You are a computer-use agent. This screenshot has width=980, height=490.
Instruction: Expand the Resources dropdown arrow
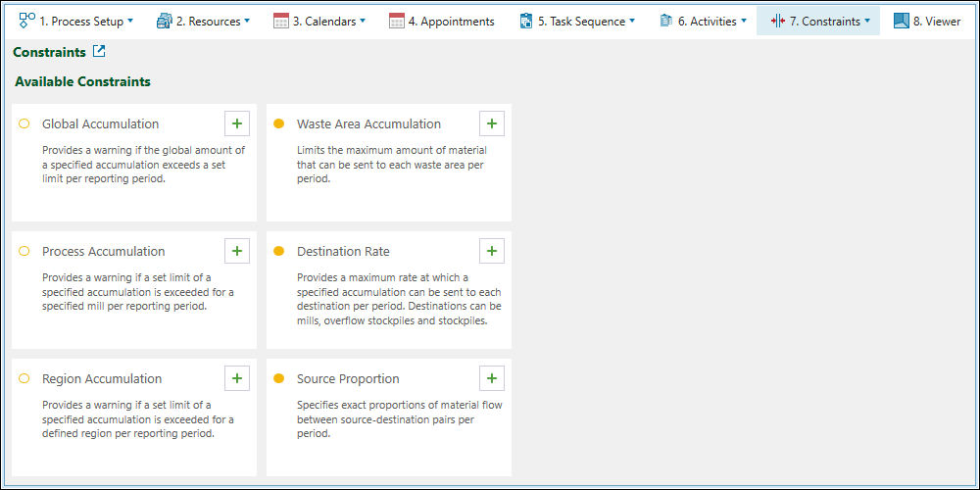point(247,21)
